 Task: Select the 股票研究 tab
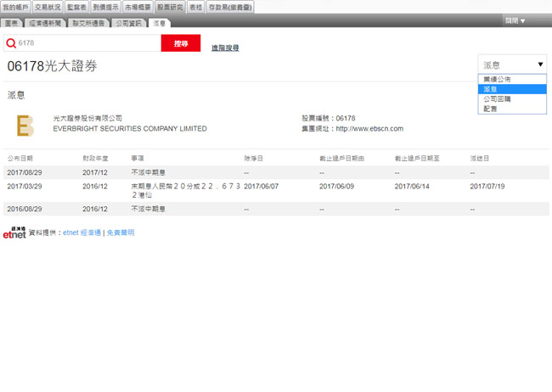point(170,7)
